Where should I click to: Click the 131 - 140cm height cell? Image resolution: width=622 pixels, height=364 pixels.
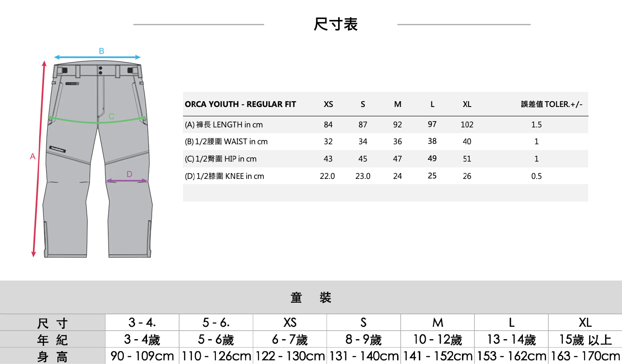click(363, 356)
